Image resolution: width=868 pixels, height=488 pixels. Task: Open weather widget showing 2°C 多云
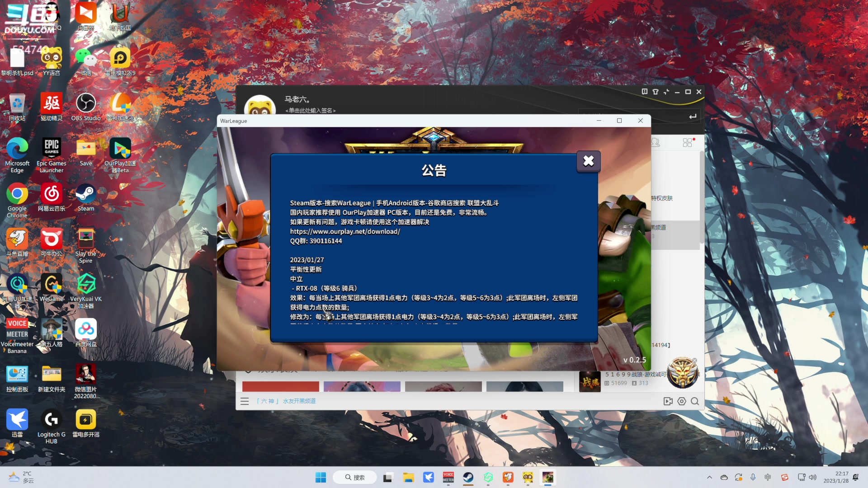(21, 478)
